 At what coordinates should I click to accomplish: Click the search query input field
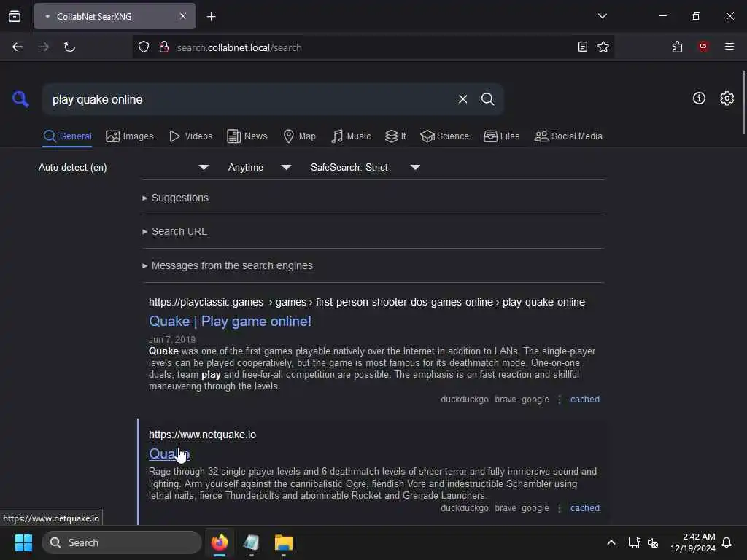250,99
